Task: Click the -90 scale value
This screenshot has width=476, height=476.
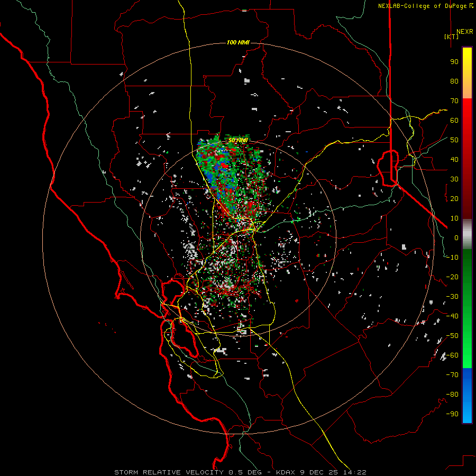Action: (452, 414)
